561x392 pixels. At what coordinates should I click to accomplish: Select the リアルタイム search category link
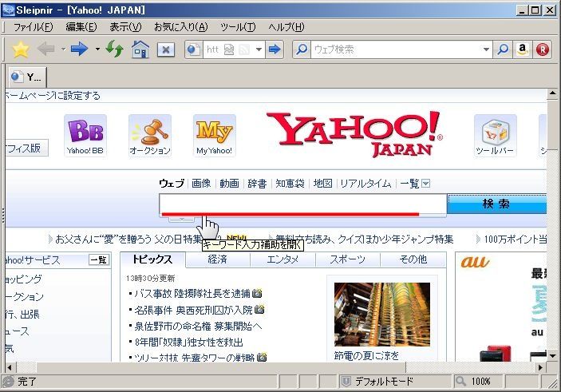(x=365, y=184)
